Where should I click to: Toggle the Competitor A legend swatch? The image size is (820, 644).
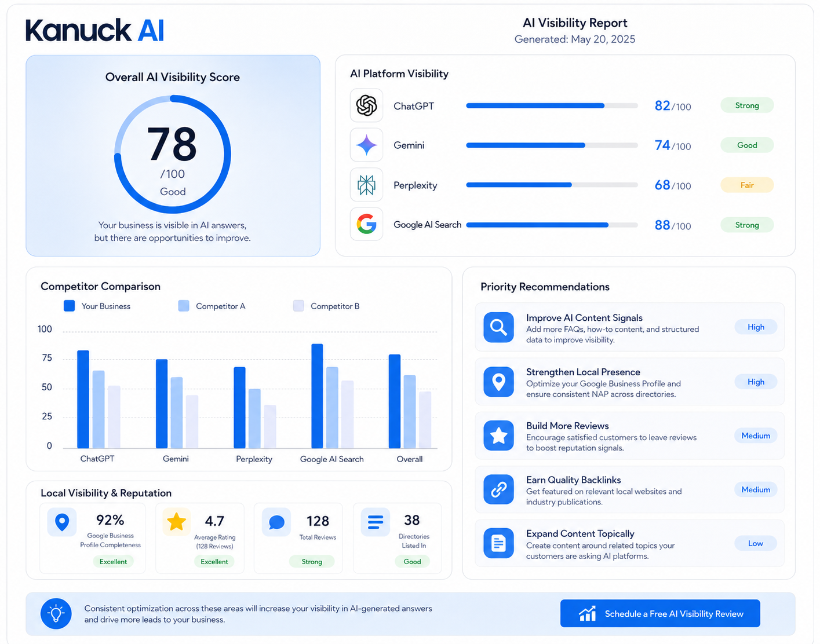pyautogui.click(x=184, y=306)
